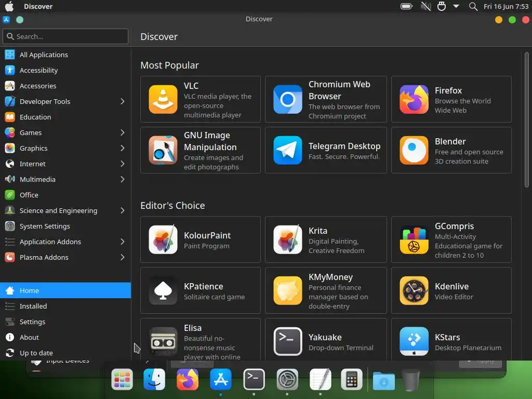532x399 pixels.
Task: Click the battery indicator icon
Action: (406, 6)
